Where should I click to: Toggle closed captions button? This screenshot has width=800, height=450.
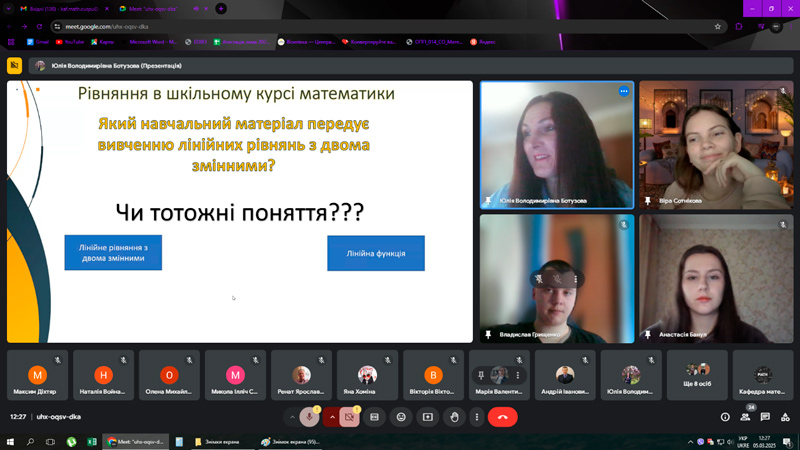click(375, 417)
